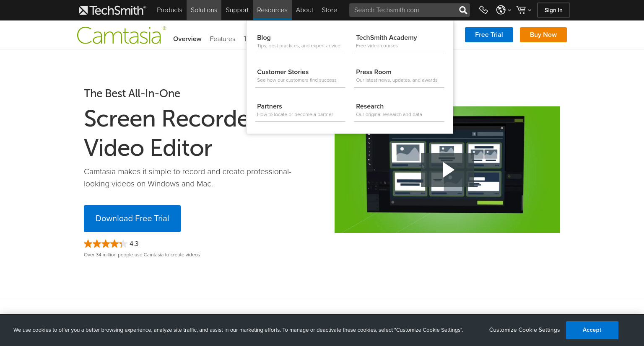Open the Blog link in Resources
Image resolution: width=644 pixels, height=346 pixels.
[300, 41]
